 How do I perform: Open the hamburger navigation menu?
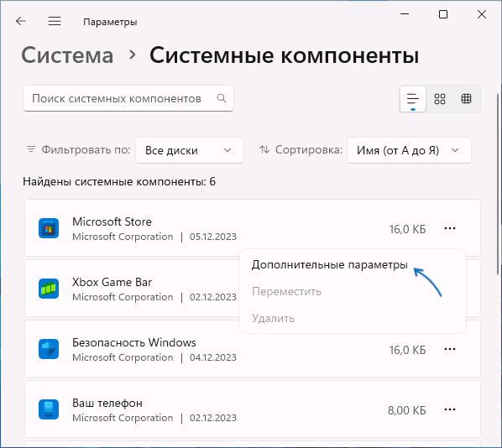pyautogui.click(x=55, y=21)
